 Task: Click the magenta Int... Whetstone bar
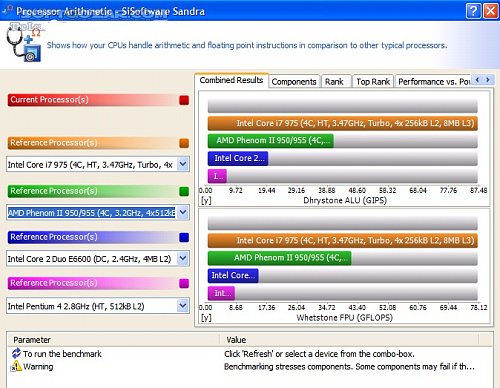221,293
